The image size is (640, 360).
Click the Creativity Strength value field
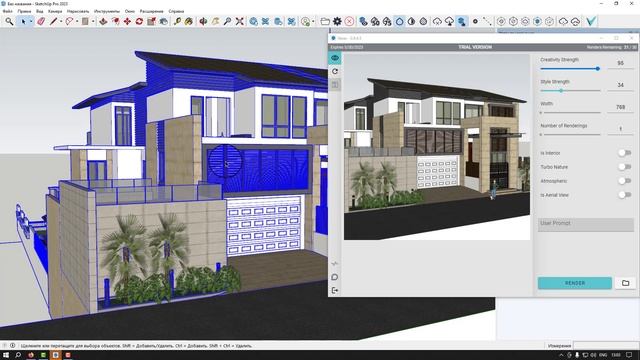620,64
